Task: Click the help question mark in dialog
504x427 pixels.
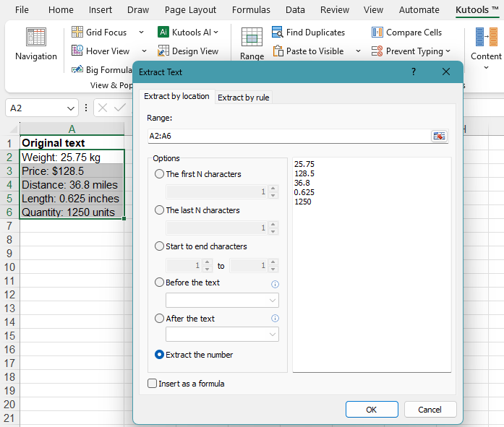Action: (414, 72)
